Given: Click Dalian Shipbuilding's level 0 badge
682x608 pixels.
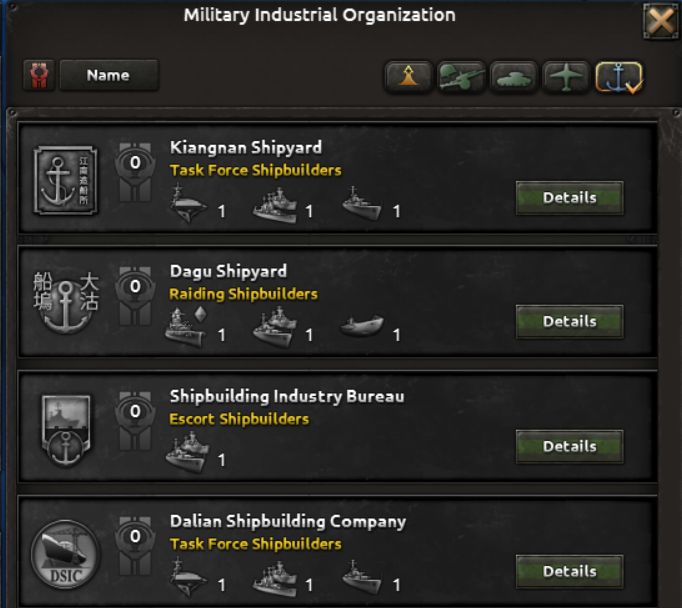Looking at the screenshot, I should pyautogui.click(x=135, y=538).
